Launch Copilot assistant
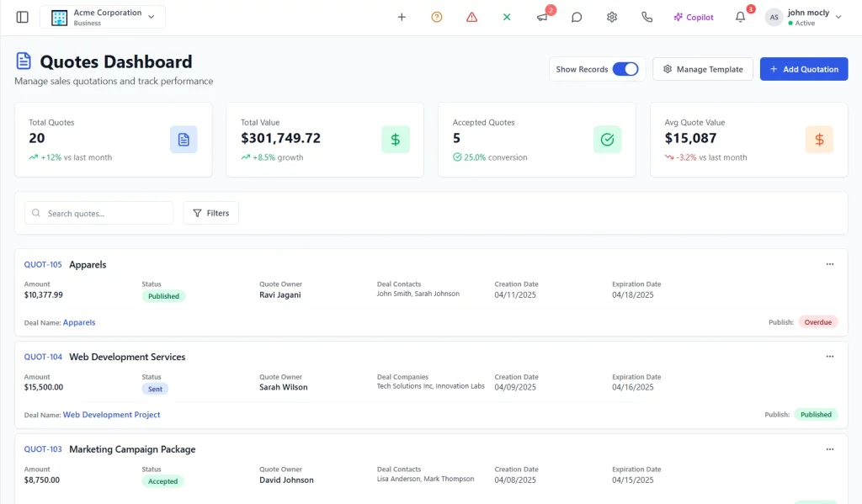 click(694, 17)
